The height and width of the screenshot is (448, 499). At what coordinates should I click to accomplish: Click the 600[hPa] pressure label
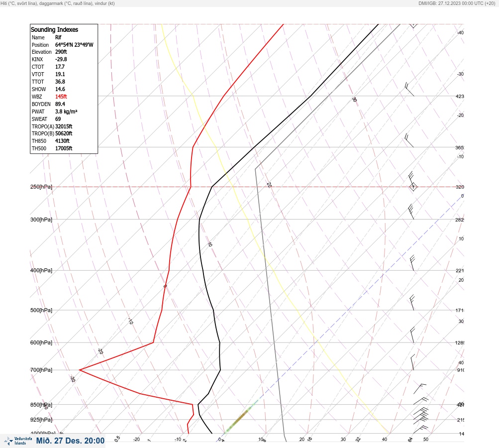click(41, 342)
